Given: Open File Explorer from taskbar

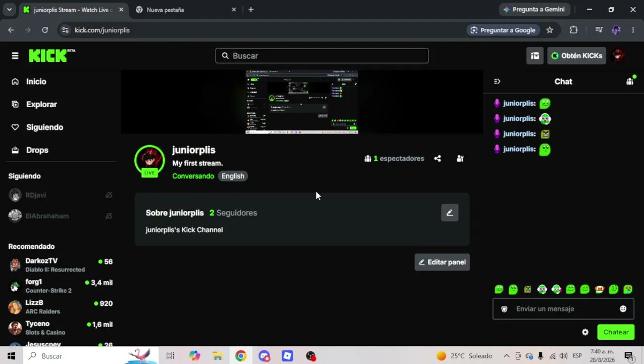Looking at the screenshot, I should tap(218, 356).
